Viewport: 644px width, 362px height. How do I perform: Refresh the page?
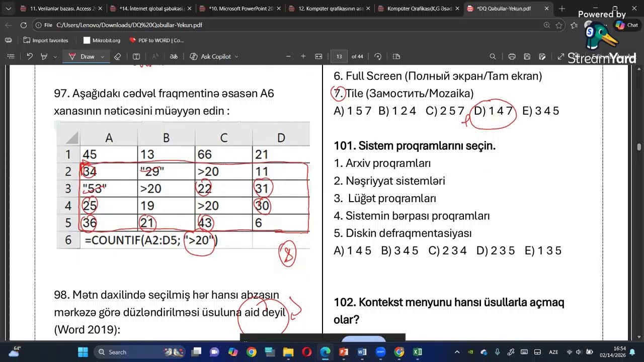[24, 25]
